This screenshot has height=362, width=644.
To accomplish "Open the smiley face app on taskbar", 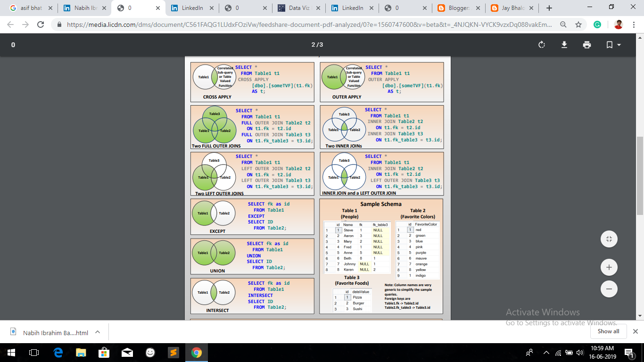I will tap(150, 352).
